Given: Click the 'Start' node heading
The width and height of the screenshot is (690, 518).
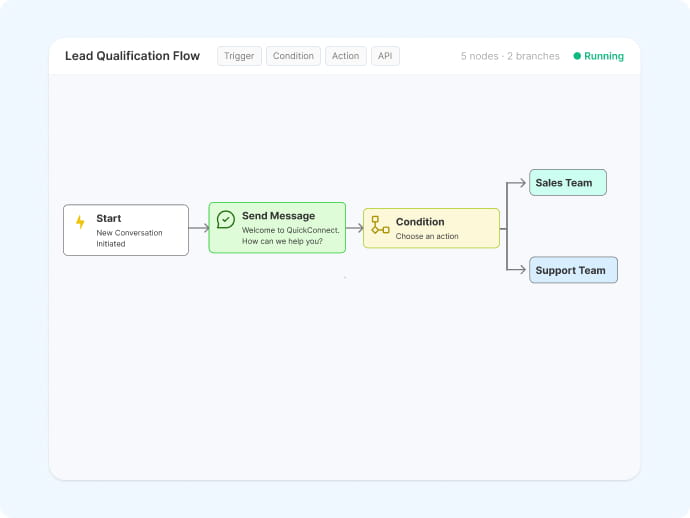Looking at the screenshot, I should pyautogui.click(x=109, y=218).
